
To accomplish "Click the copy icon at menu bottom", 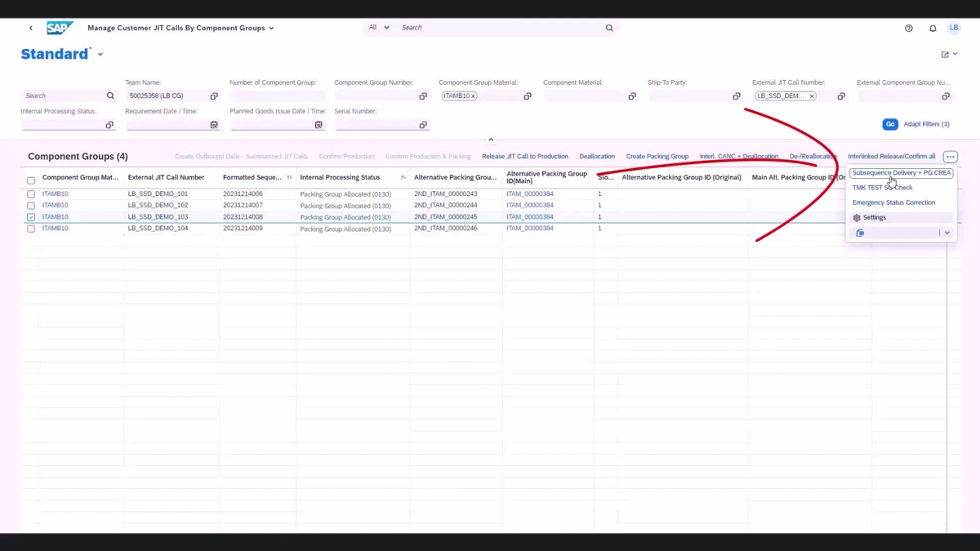I will [x=859, y=233].
